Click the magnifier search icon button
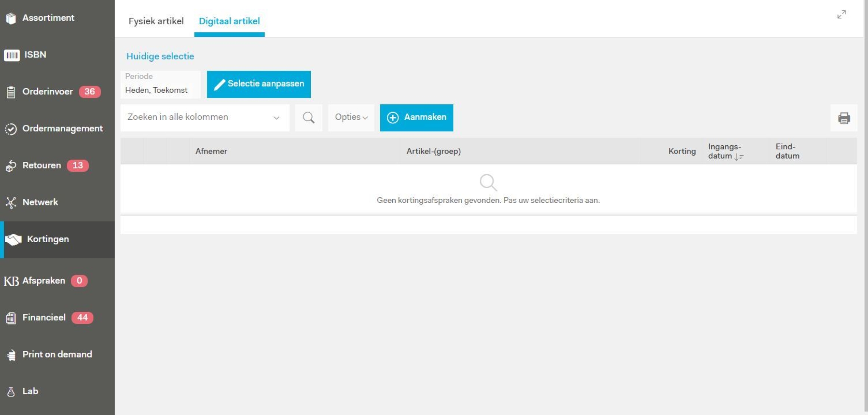This screenshot has height=415, width=868. pyautogui.click(x=308, y=118)
